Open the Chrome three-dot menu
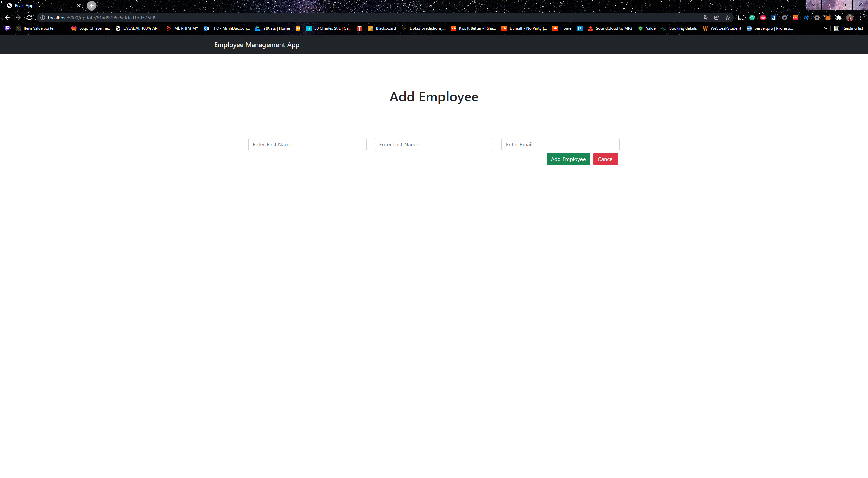This screenshot has width=868, height=478. (x=861, y=18)
